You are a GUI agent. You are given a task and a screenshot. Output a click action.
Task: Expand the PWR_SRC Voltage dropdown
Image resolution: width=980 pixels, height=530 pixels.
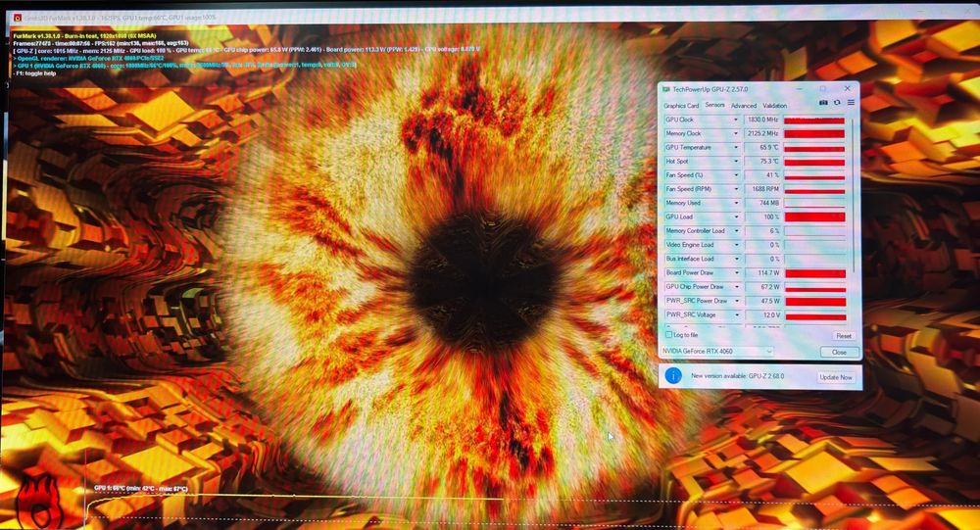click(x=737, y=315)
